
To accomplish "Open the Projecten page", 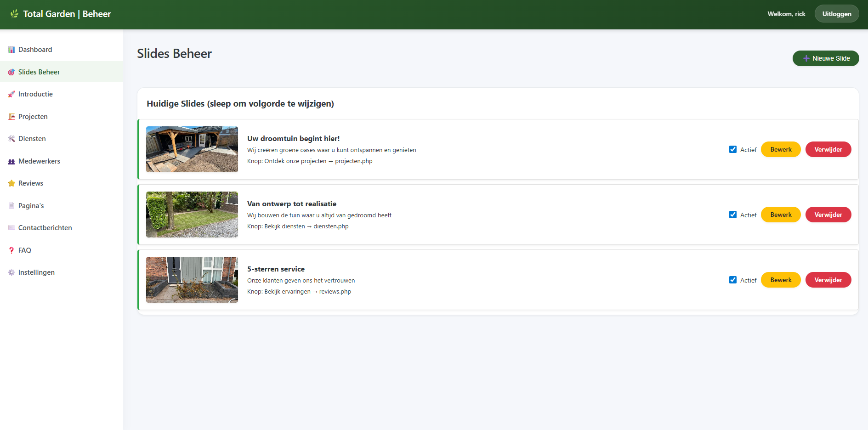I will [x=62, y=117].
